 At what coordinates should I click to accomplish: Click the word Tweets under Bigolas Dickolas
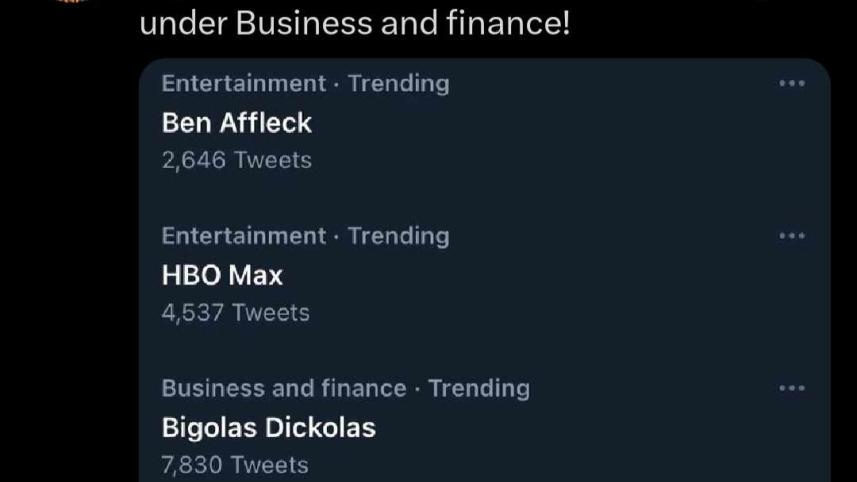point(271,464)
